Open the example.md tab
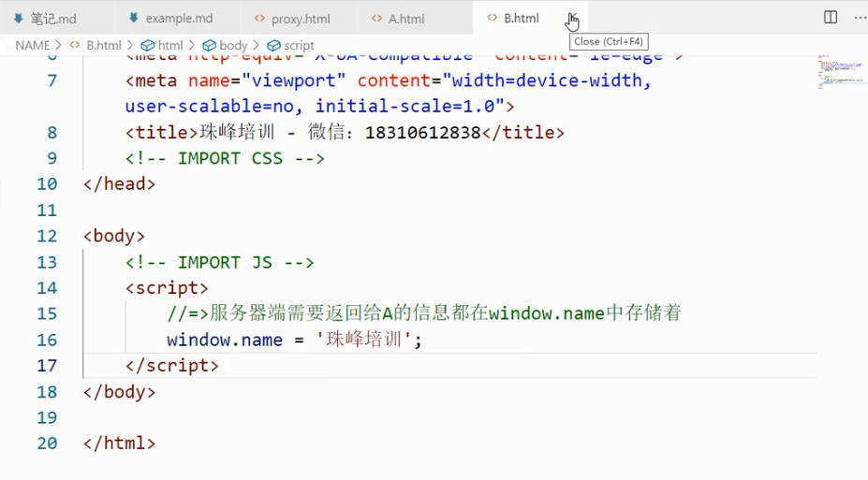 178,19
